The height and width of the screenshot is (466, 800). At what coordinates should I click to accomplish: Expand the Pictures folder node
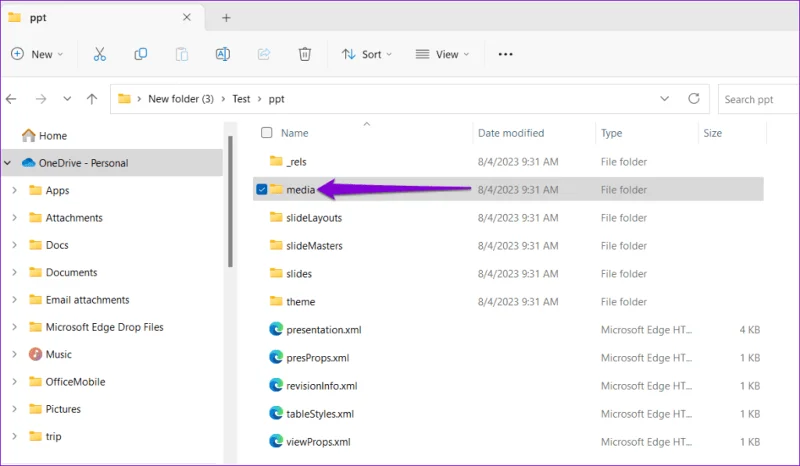(x=14, y=409)
